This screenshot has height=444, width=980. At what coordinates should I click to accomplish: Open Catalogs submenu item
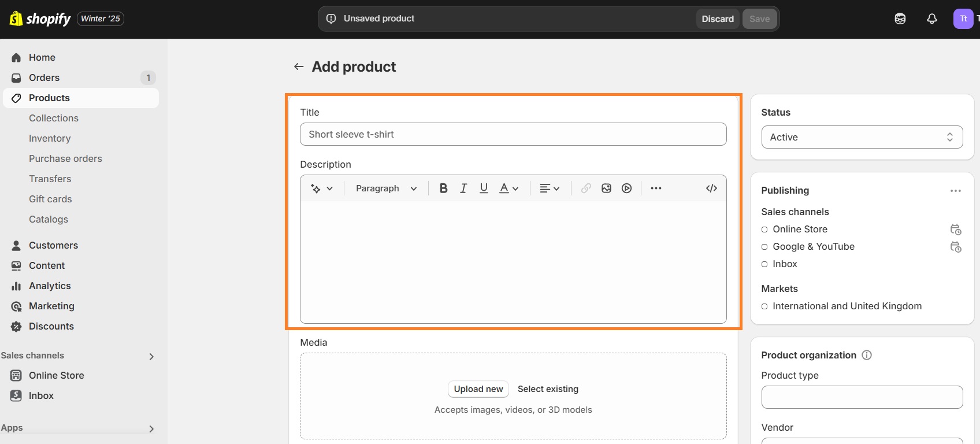pos(49,219)
